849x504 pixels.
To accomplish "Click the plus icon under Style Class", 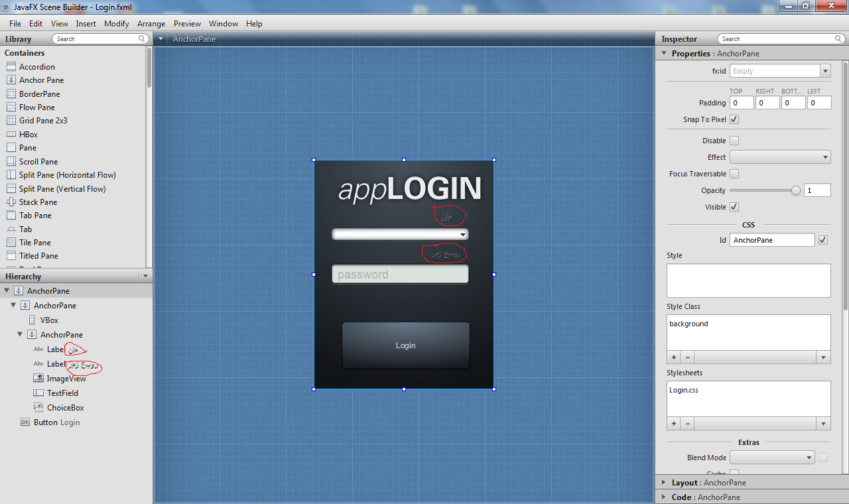I will tap(674, 357).
